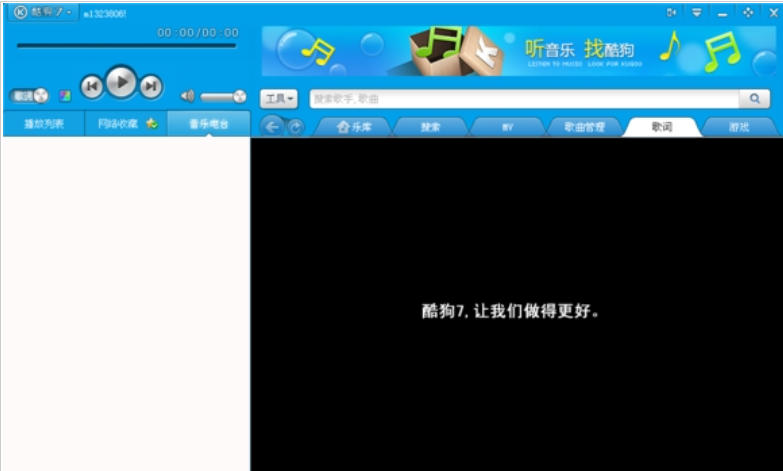Click the playback progress bar
Image resolution: width=783 pixels, height=471 pixels.
point(126,45)
